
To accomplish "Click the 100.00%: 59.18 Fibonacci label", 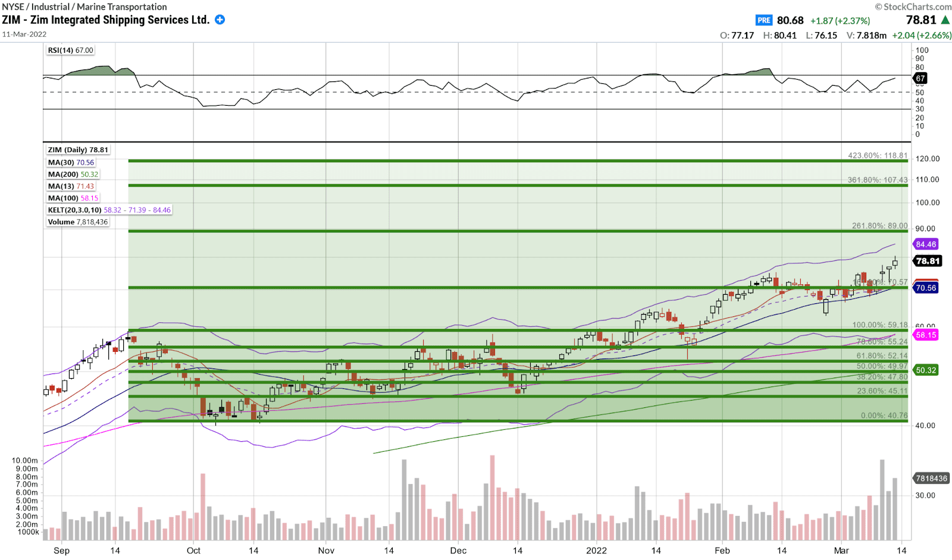I will pyautogui.click(x=879, y=325).
